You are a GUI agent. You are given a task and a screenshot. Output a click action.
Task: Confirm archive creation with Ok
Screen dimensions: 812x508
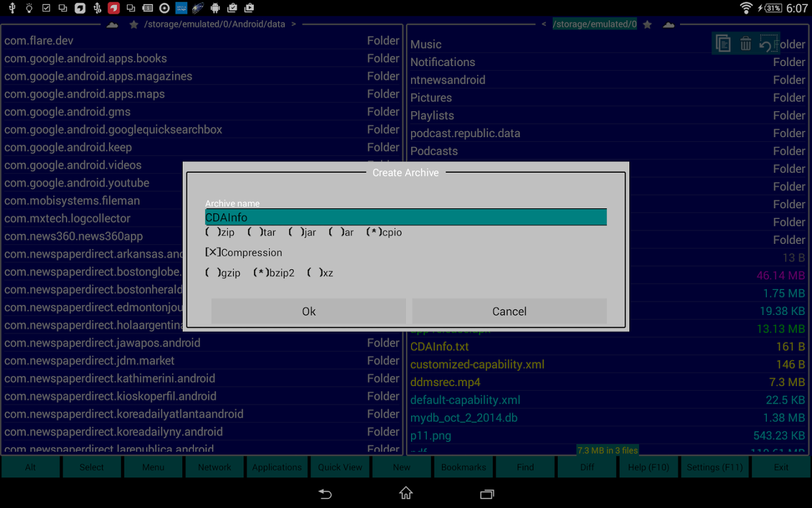pos(308,311)
